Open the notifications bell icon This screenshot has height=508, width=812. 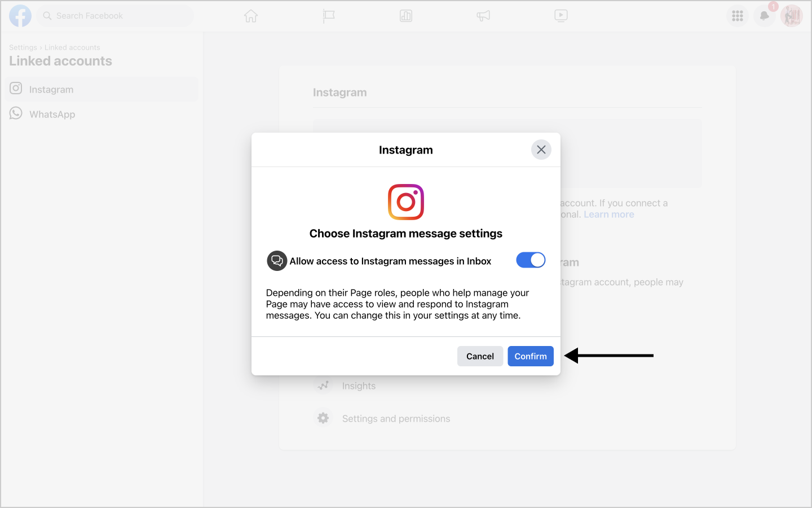point(765,16)
